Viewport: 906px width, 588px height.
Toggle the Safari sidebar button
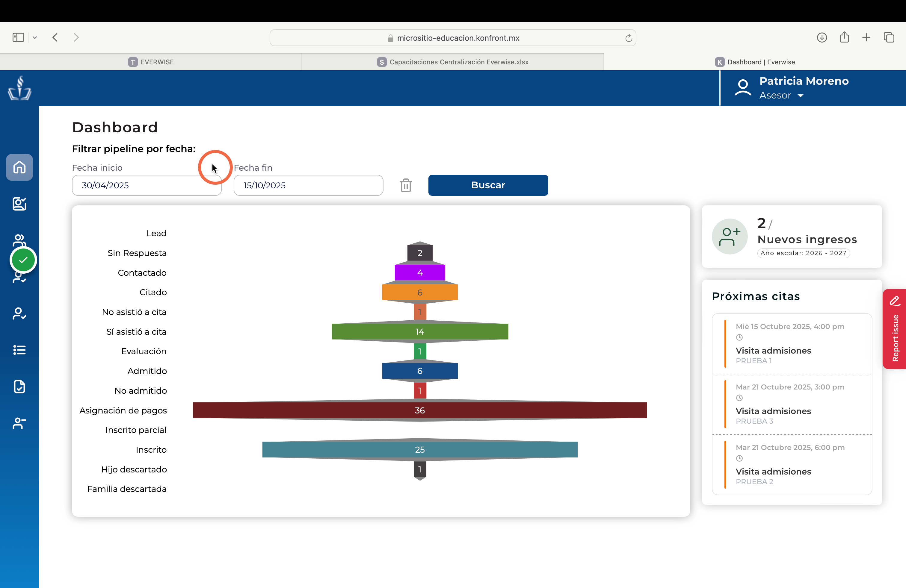[18, 37]
